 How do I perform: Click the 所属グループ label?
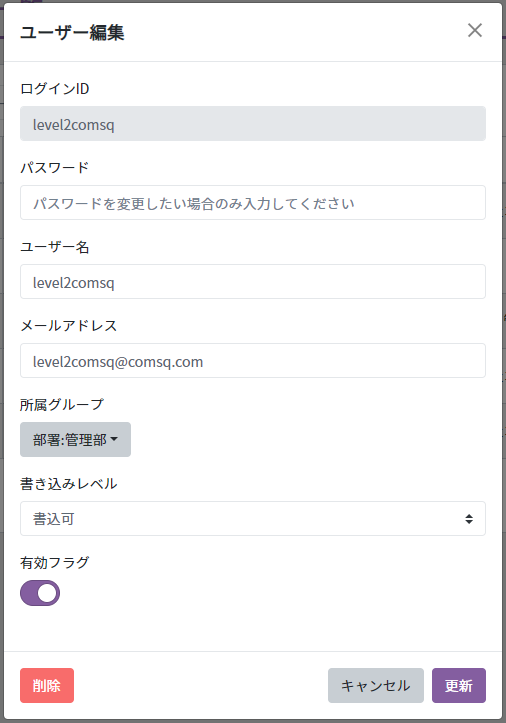[62, 404]
